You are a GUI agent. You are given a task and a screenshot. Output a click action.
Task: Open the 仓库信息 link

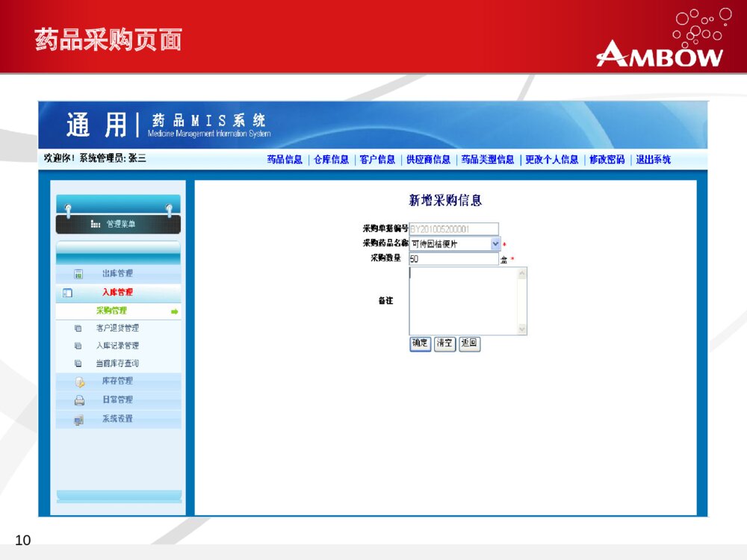pos(331,160)
